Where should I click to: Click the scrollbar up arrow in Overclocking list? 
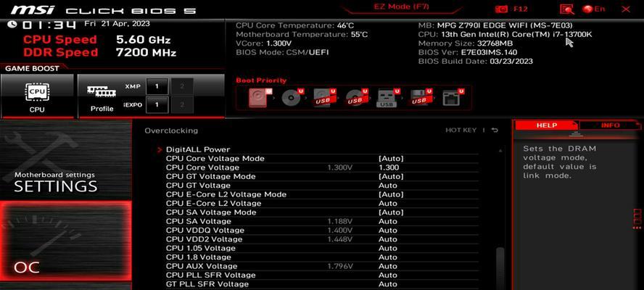point(500,151)
